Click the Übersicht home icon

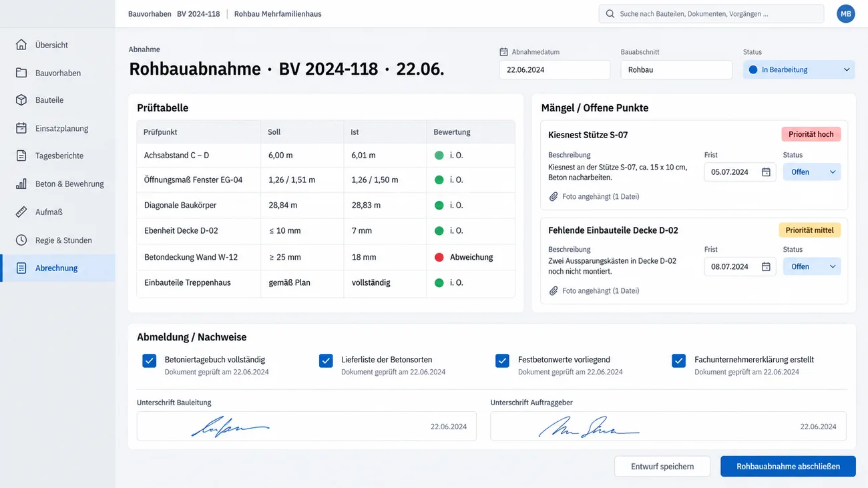(21, 45)
